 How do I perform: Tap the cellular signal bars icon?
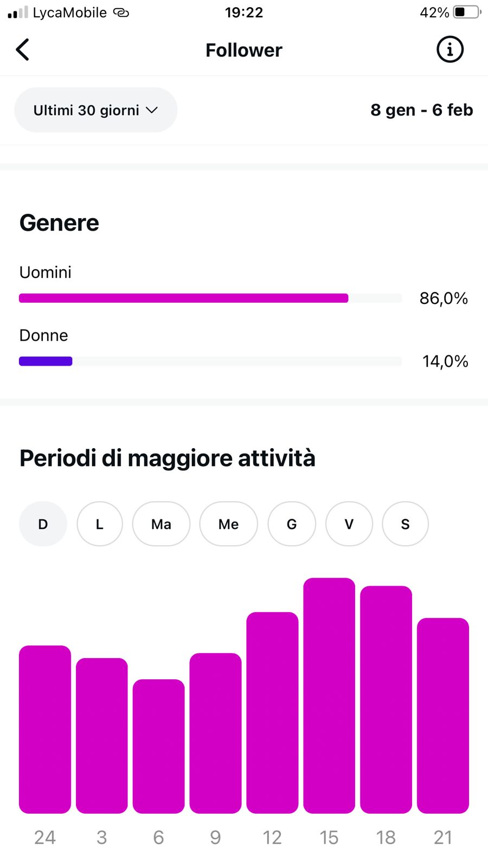click(17, 12)
